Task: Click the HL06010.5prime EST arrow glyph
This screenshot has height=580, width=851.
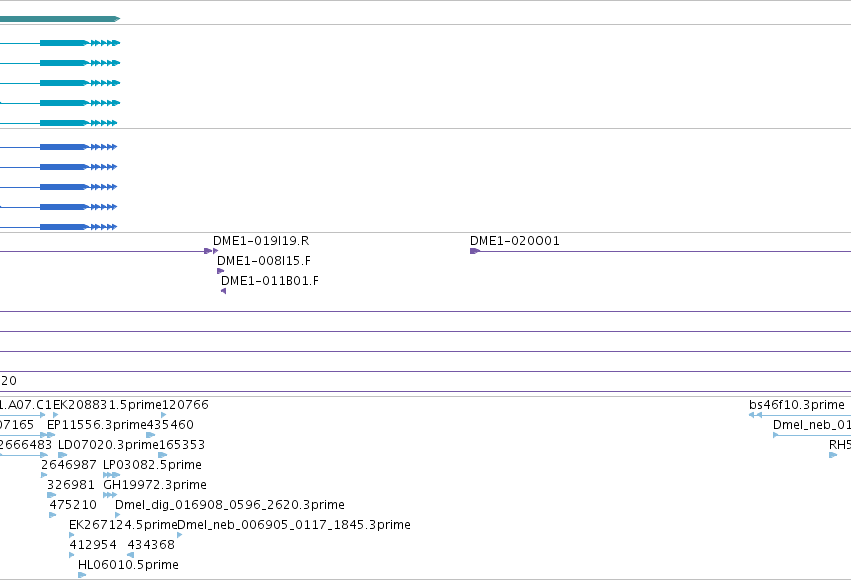Action: 82,575
